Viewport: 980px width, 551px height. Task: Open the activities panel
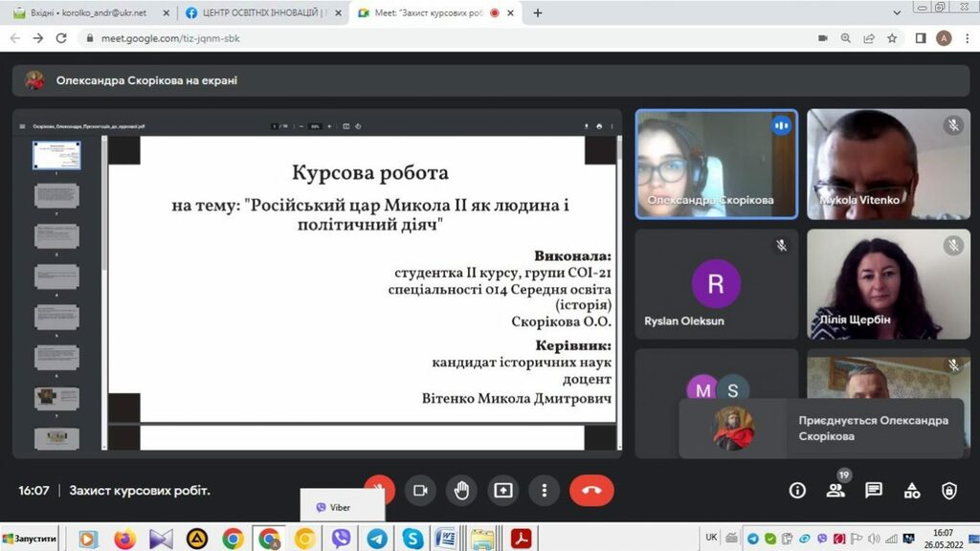(911, 490)
